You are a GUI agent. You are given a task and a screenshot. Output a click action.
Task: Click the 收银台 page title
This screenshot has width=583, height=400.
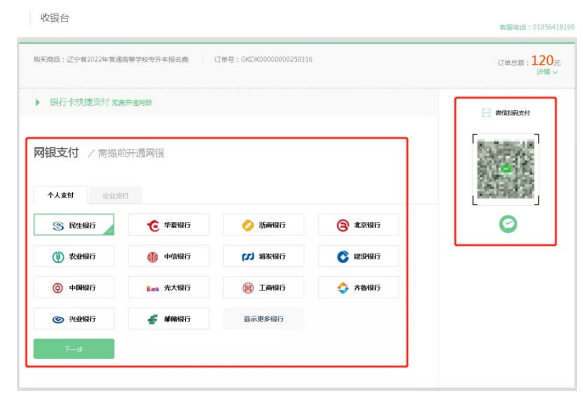click(x=55, y=17)
